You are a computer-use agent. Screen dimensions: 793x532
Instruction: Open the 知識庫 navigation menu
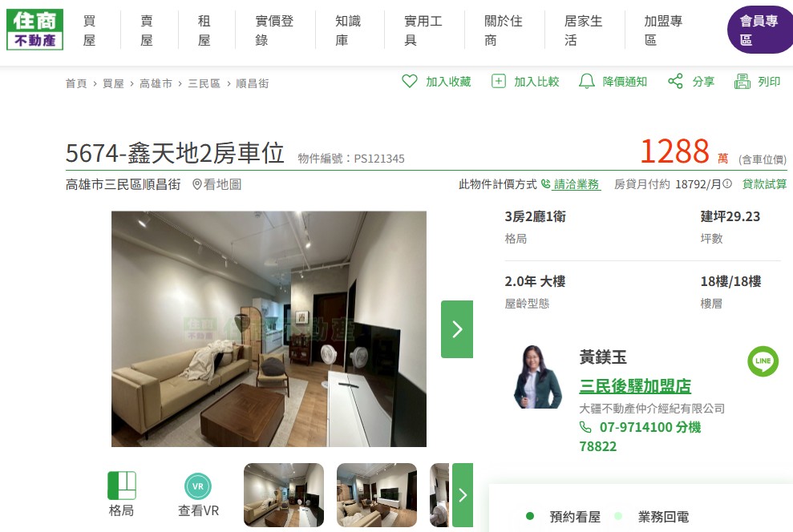348,30
